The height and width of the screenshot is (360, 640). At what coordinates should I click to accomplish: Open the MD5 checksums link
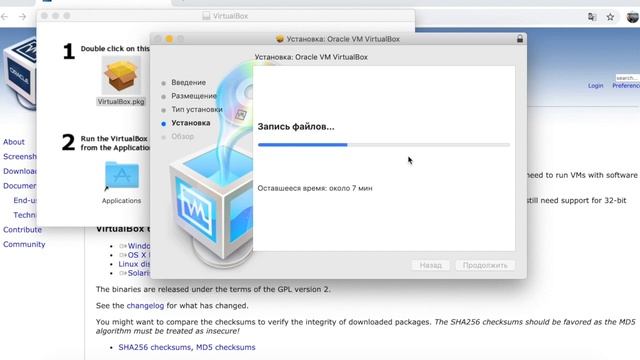(226, 347)
